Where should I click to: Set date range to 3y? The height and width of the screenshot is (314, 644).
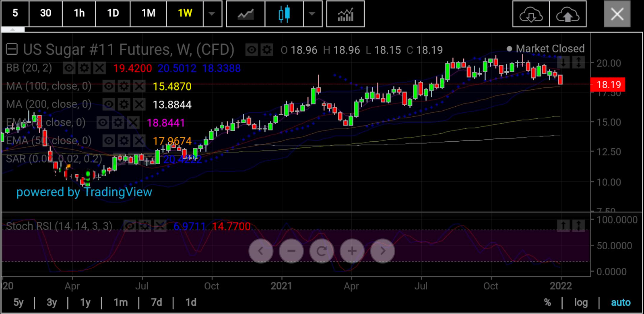(x=52, y=302)
